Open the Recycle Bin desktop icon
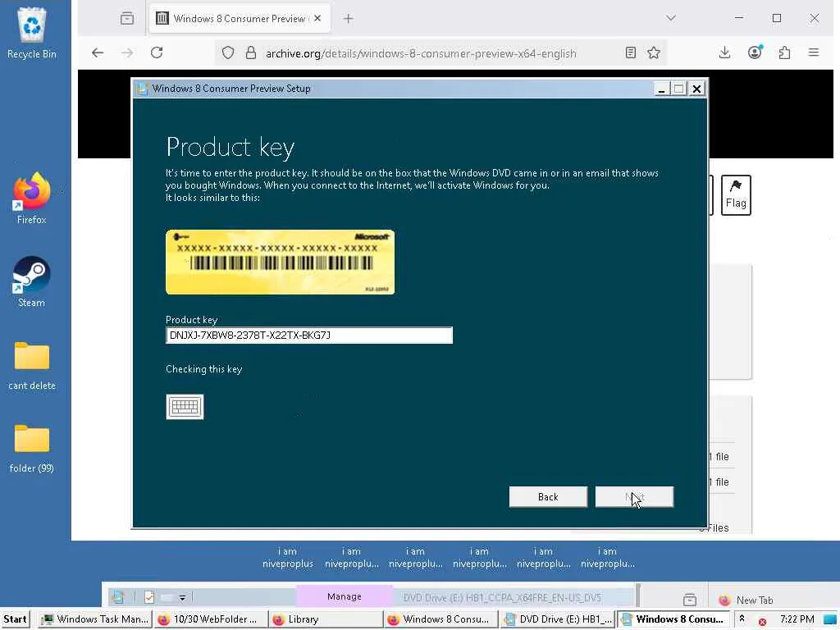The height and width of the screenshot is (630, 840). (x=32, y=33)
